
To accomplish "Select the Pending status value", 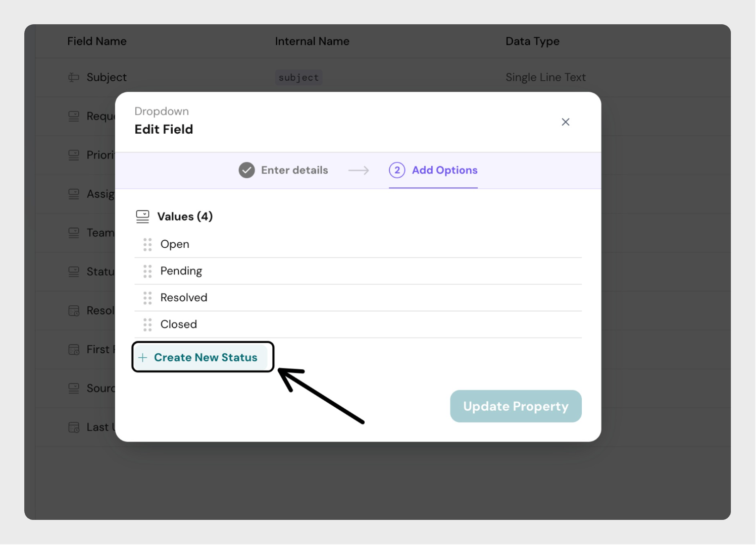I will (181, 271).
